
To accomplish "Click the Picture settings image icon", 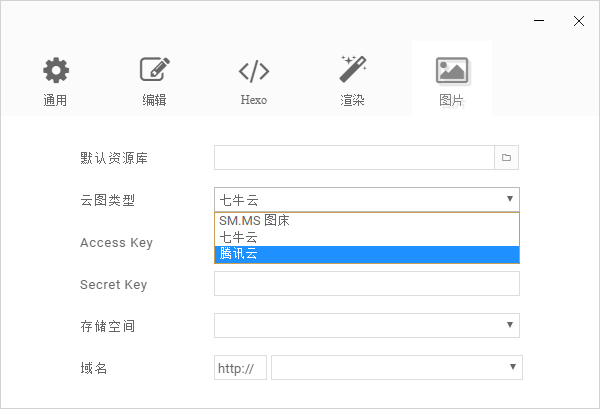I will (x=452, y=71).
